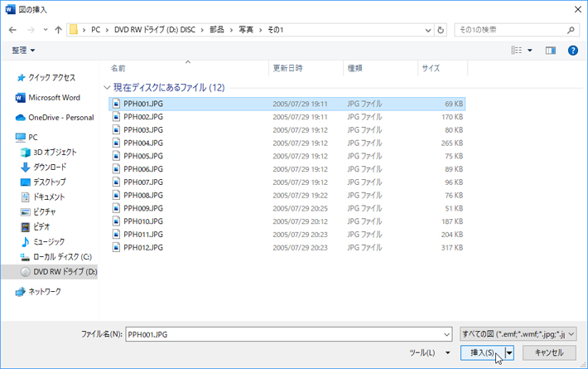The image size is (588, 369).
Task: Open OneDrive - Personal in the sidebar
Action: coord(60,118)
